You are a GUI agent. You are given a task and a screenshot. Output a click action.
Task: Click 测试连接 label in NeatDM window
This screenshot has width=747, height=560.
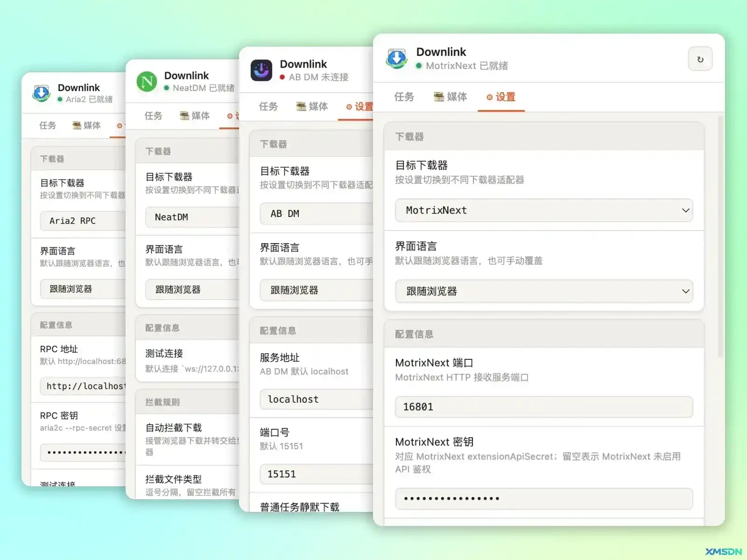pos(164,353)
